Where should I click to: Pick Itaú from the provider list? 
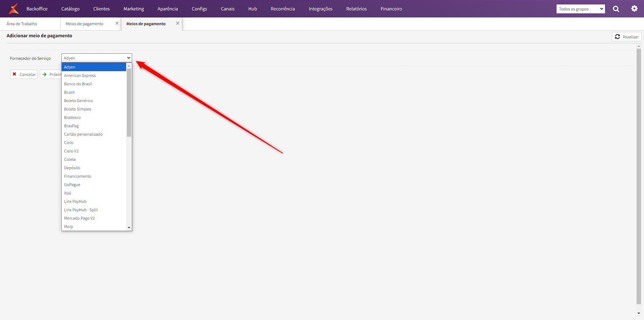pyautogui.click(x=94, y=193)
